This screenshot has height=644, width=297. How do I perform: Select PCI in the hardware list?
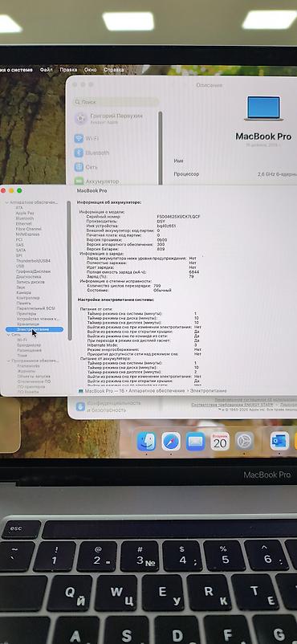(x=19, y=240)
